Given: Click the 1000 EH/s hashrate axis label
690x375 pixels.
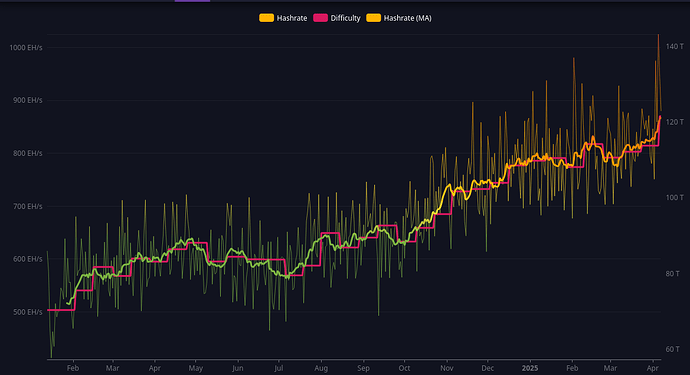Looking at the screenshot, I should 26,48.
